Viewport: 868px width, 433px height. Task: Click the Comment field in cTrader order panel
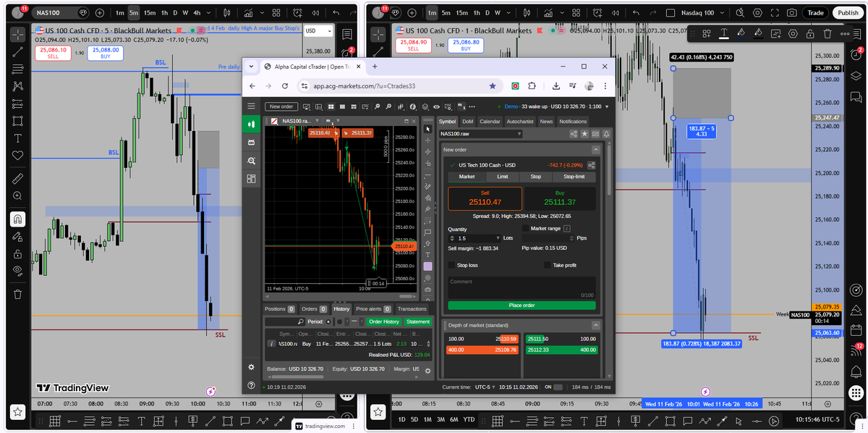pos(522,287)
